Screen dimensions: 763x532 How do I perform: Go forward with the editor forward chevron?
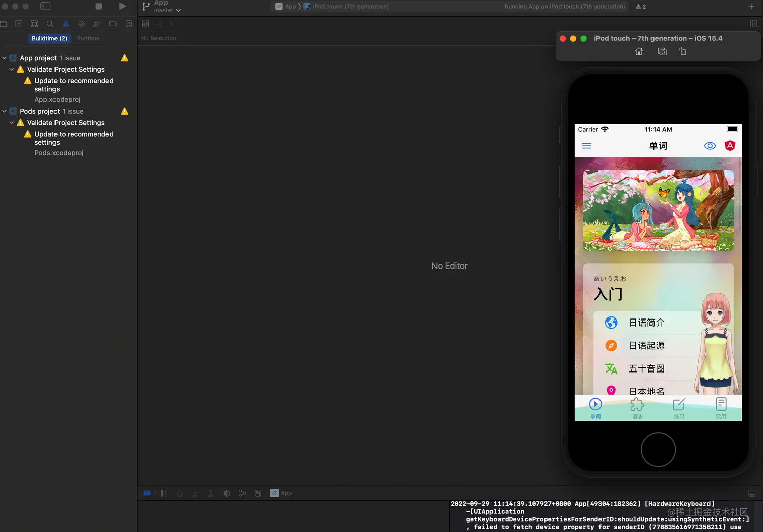171,24
